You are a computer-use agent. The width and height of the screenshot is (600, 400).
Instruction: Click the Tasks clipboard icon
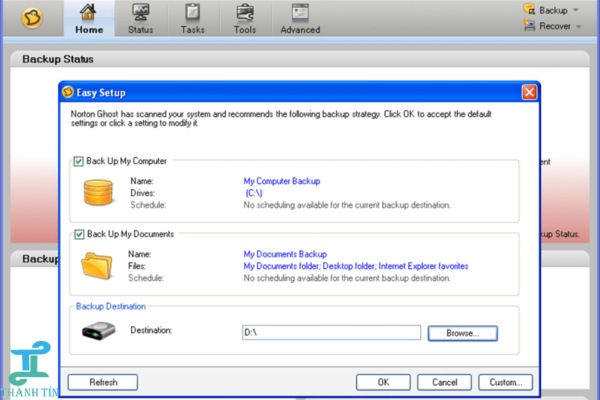[192, 12]
